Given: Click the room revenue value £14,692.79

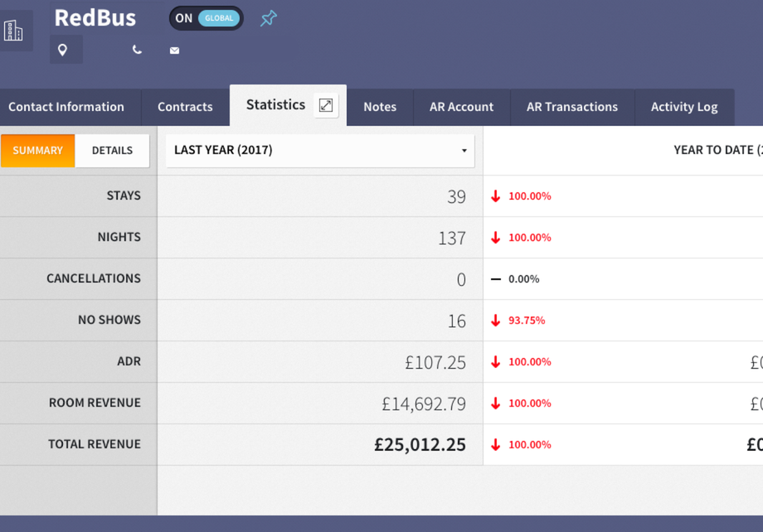Looking at the screenshot, I should pyautogui.click(x=424, y=404).
